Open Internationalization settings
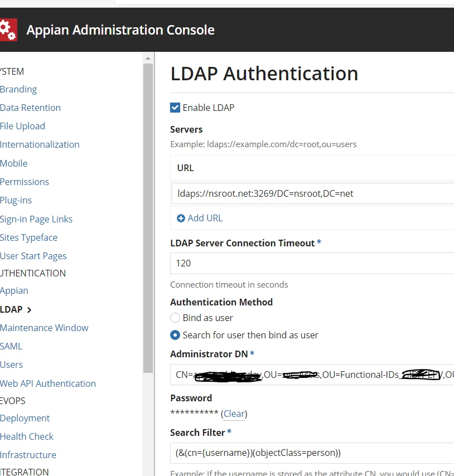Screen dimensions: 454x476 (x=40, y=144)
